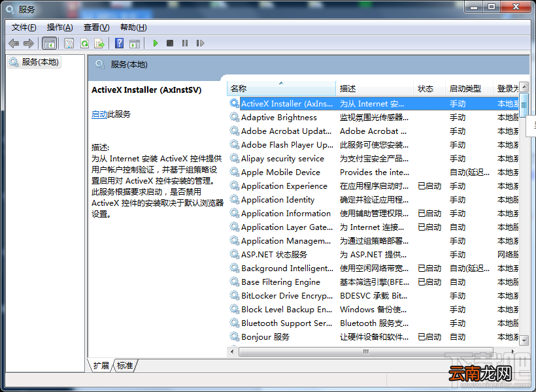Click the vertical scrollbar down arrow
Screen dimensions: 536x392
tap(524, 340)
